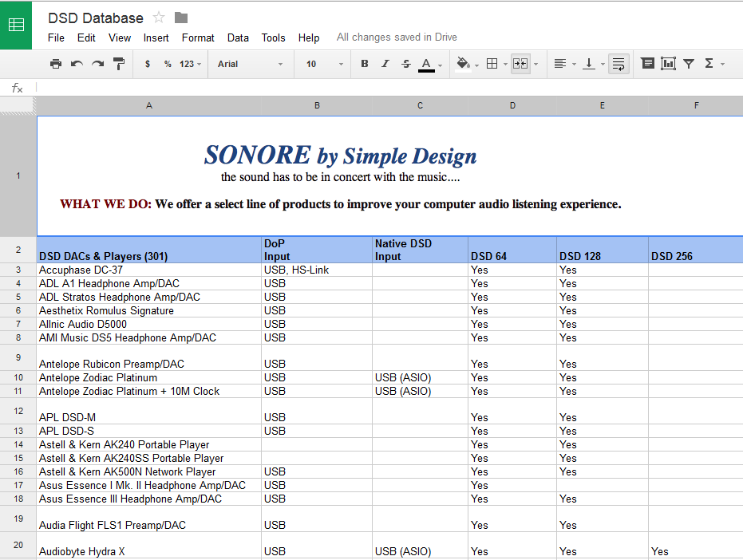
Task: Toggle strikethrough formatting
Action: (406, 64)
